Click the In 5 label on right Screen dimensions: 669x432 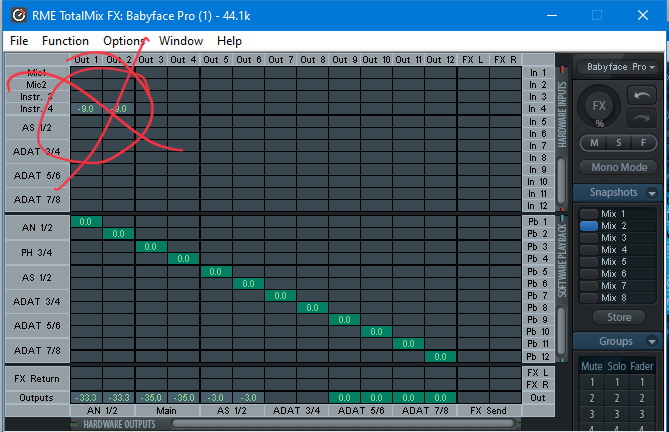538,122
